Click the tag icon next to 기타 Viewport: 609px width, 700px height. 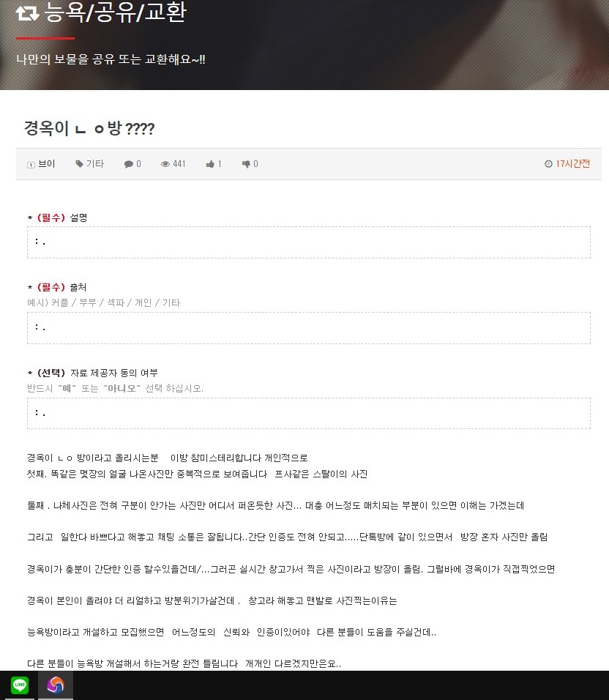(79, 163)
